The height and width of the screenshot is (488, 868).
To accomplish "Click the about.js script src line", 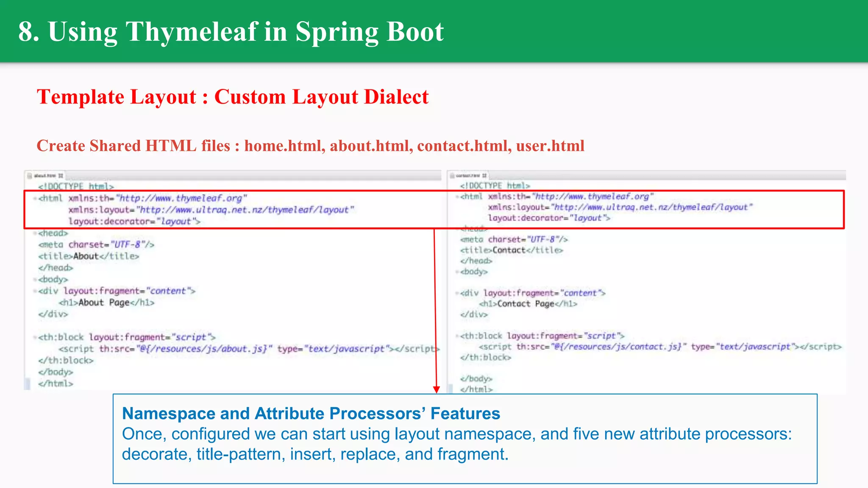I will point(203,349).
